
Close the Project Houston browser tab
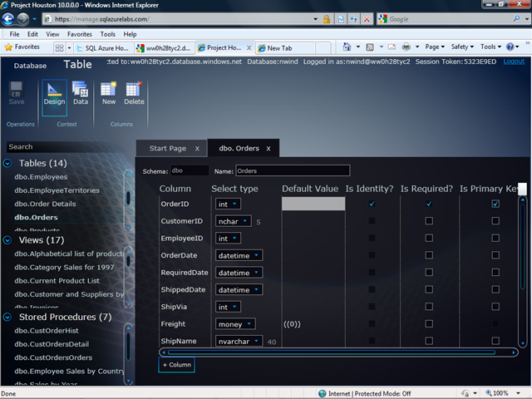point(249,48)
